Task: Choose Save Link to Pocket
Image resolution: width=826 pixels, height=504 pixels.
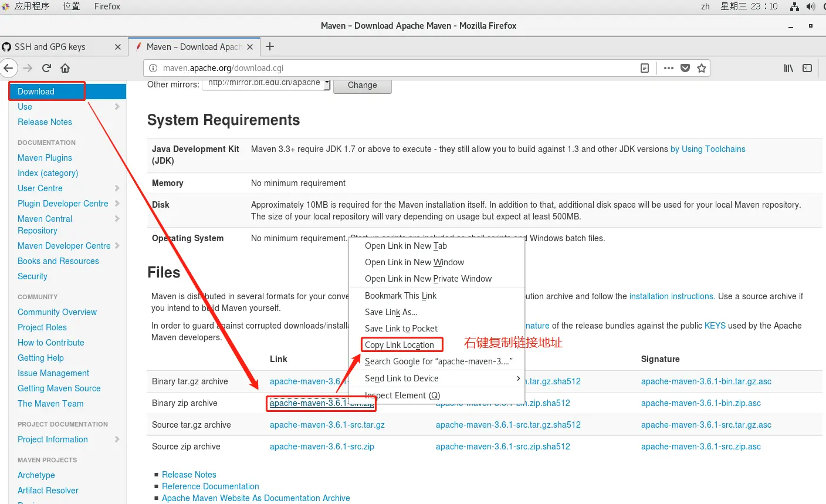Action: coord(436,329)
